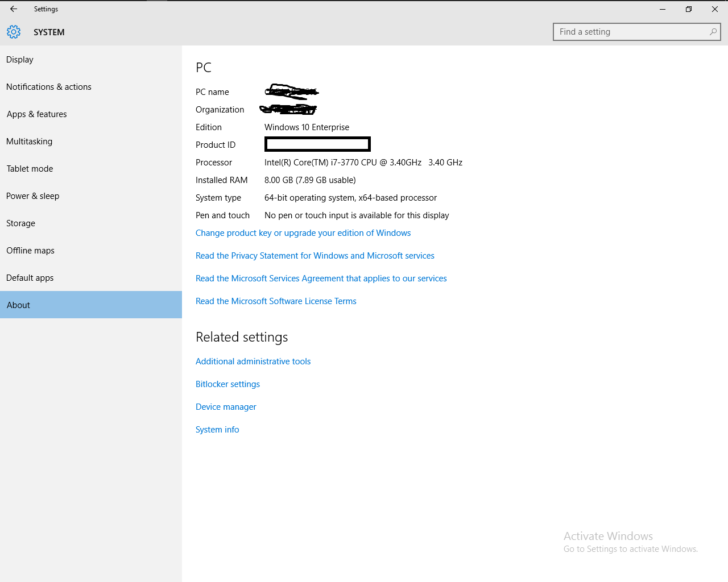The height and width of the screenshot is (582, 728).
Task: Open Default apps settings
Action: 30,277
